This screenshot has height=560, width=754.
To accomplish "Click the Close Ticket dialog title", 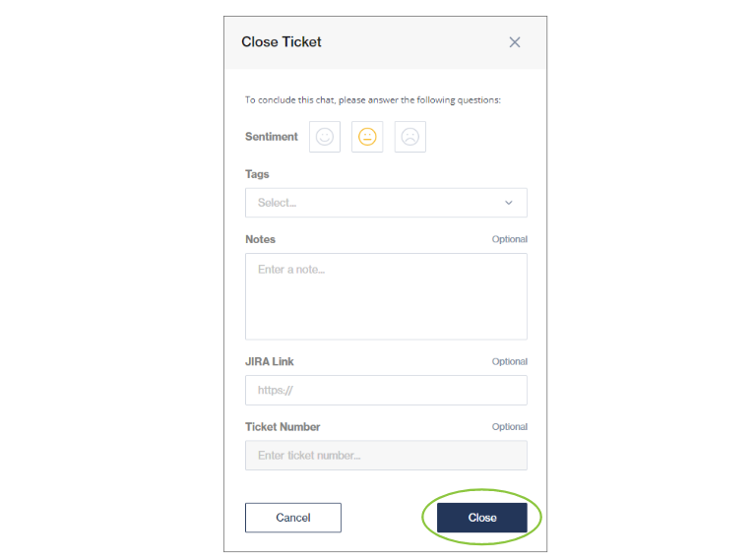I will click(x=282, y=42).
